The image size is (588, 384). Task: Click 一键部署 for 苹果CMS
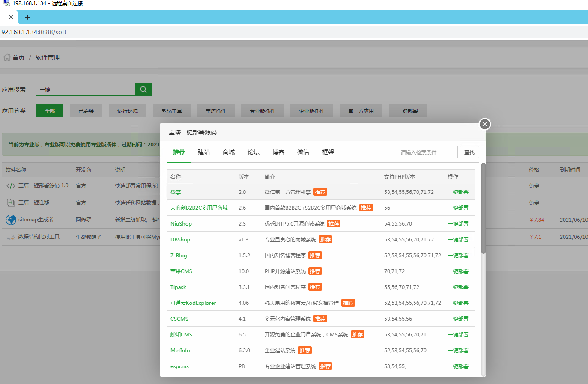[x=458, y=271]
